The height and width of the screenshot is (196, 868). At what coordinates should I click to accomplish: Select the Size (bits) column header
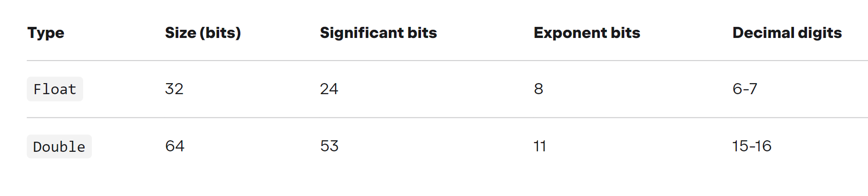(x=203, y=33)
